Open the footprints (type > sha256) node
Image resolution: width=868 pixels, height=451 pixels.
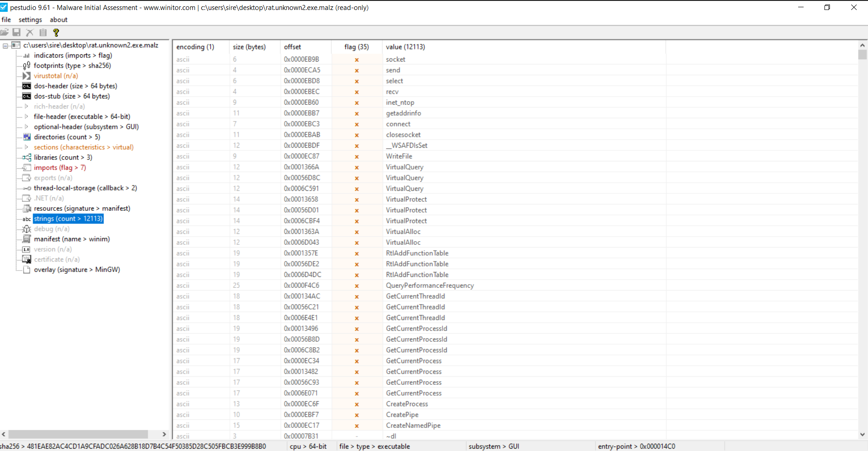tap(72, 65)
